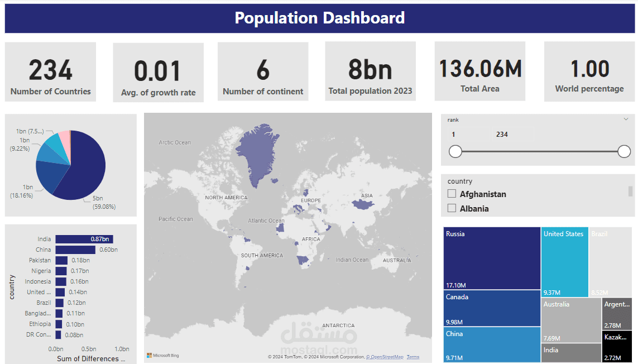
Task: Check the Afghanistan checkbox
Action: tap(451, 194)
